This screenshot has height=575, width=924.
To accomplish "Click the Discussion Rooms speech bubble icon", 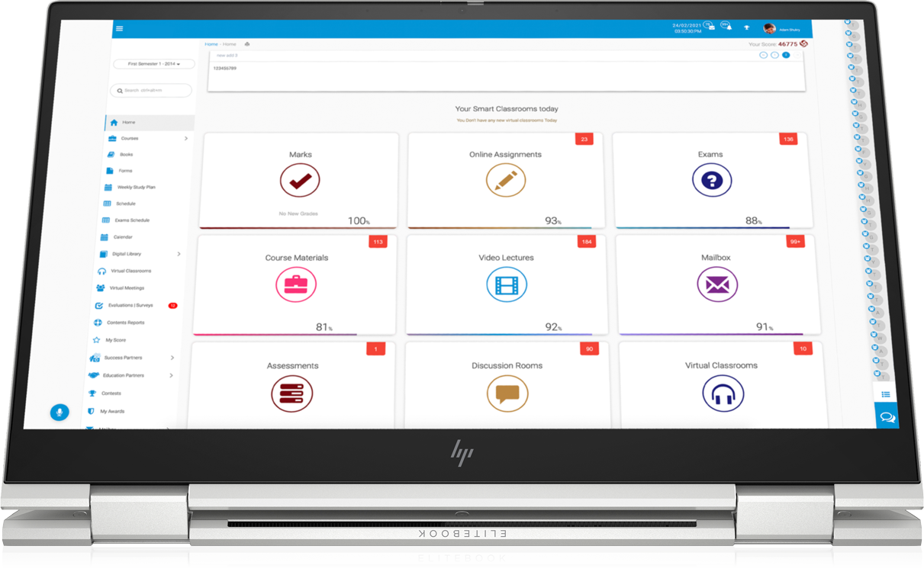I will (x=507, y=394).
